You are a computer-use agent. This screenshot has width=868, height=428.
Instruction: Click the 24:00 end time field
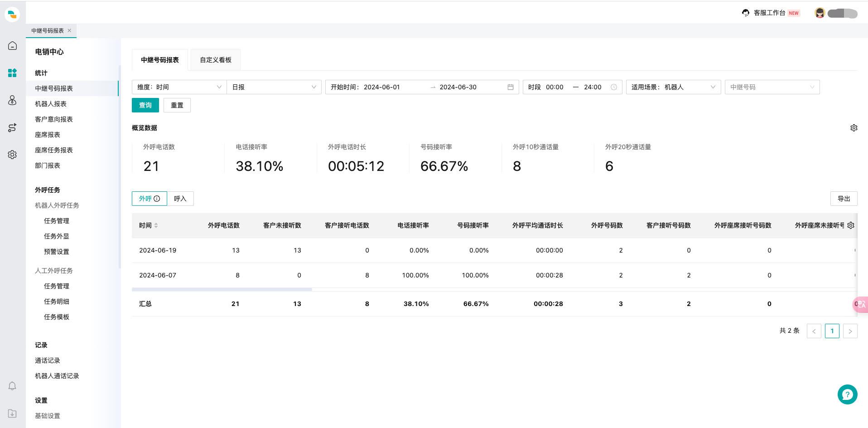pyautogui.click(x=593, y=87)
